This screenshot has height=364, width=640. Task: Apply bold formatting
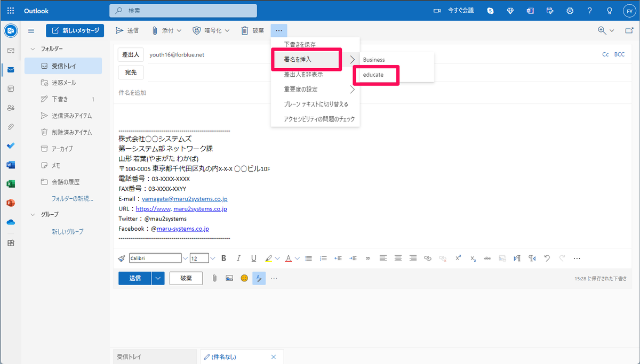click(x=224, y=258)
